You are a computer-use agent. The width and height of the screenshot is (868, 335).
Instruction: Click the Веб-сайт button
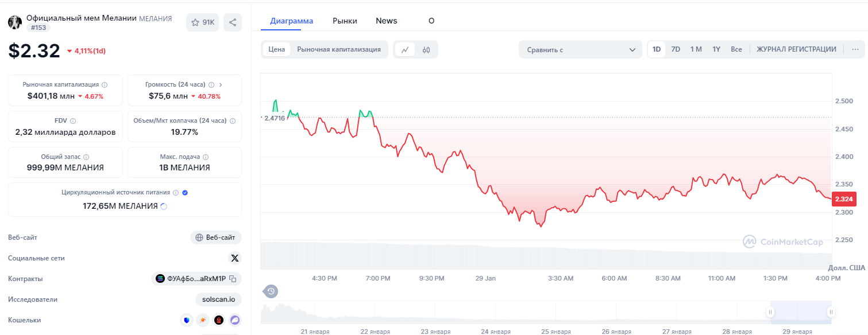tap(215, 237)
